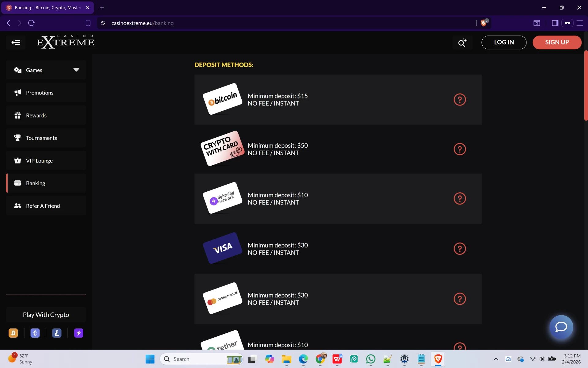588x368 pixels.
Task: Select VIP Lounge sidebar item
Action: point(39,161)
